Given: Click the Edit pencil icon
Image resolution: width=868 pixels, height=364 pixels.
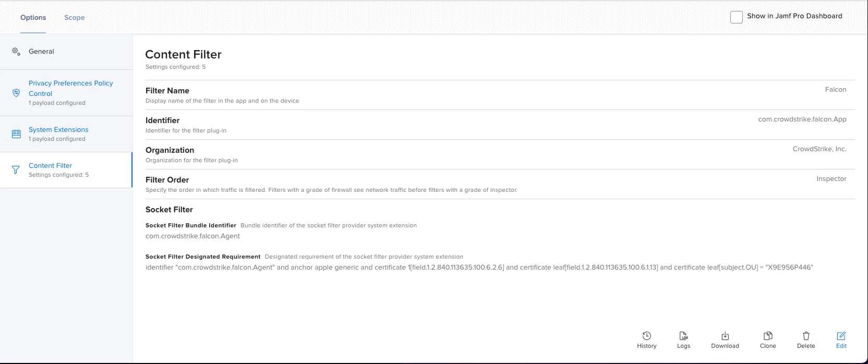Looking at the screenshot, I should point(841,336).
